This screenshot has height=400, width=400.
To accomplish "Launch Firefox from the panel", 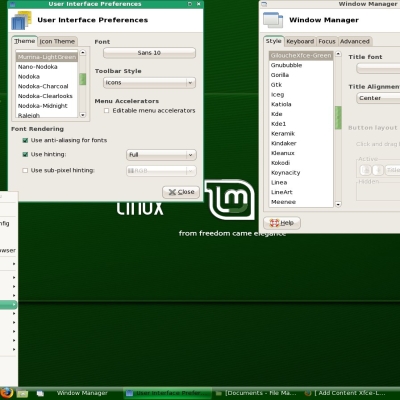I will click(x=6, y=393).
